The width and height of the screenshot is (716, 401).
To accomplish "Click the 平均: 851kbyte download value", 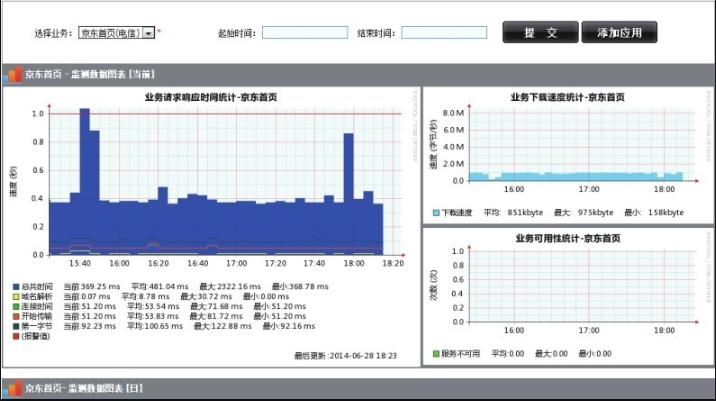I will click(x=514, y=212).
